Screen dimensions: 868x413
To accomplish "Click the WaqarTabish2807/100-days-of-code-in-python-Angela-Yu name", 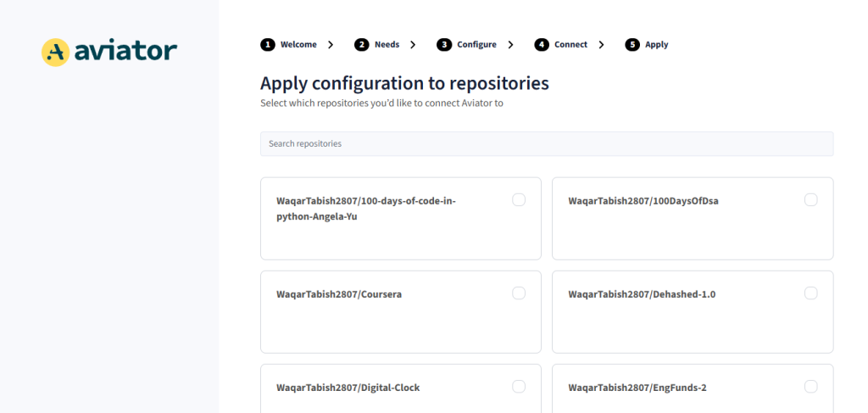I will (366, 209).
